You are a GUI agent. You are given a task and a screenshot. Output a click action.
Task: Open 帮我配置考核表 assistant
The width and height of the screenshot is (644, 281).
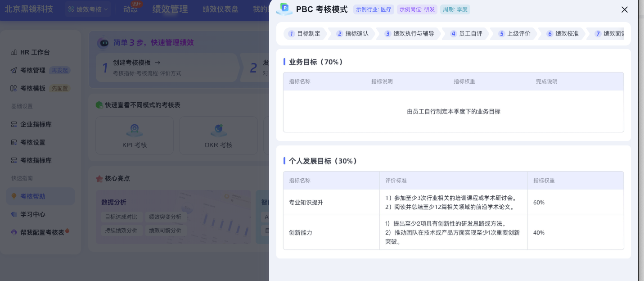[x=42, y=232]
